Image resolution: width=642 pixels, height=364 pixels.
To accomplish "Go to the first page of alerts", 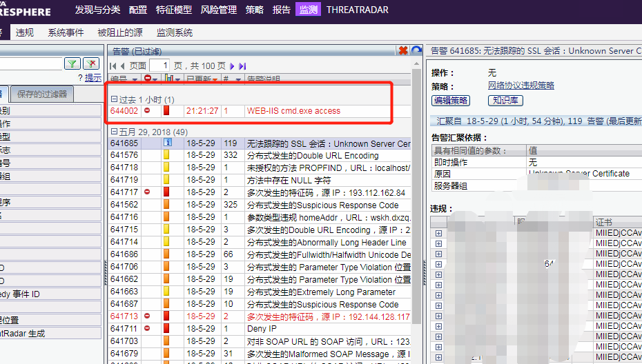I will tap(113, 65).
